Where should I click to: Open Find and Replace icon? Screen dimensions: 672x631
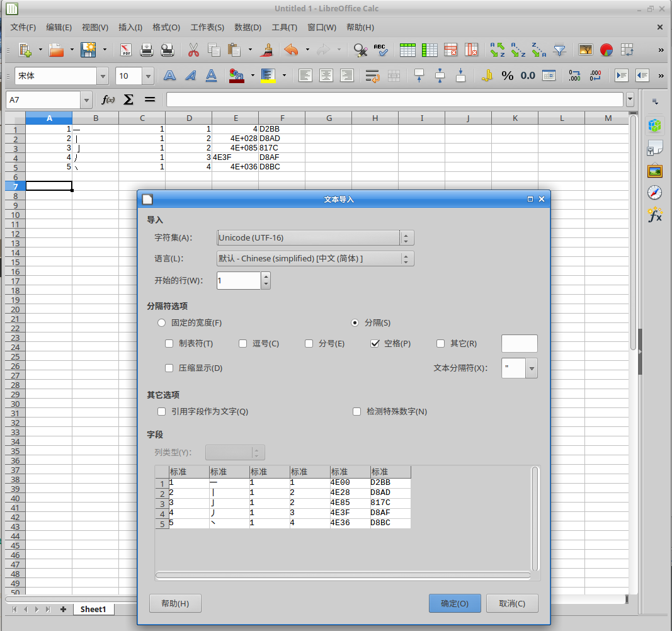360,50
